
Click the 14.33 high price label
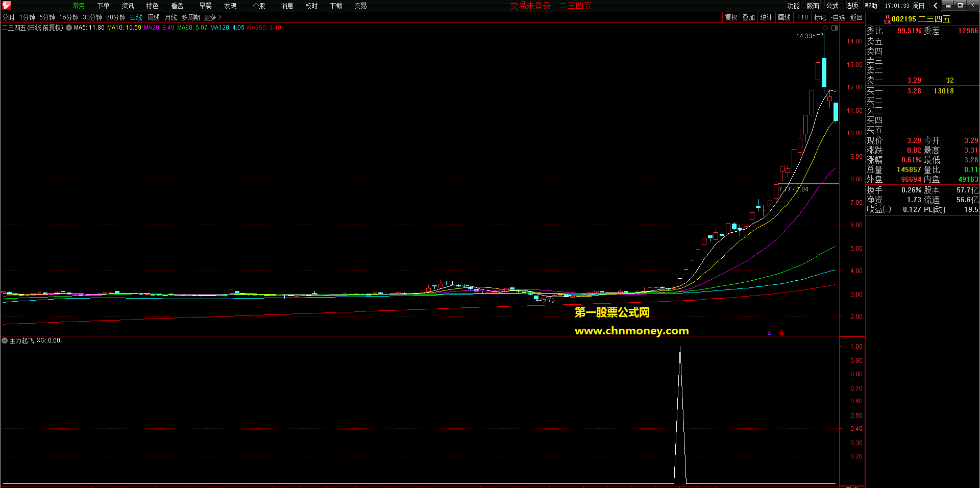804,36
